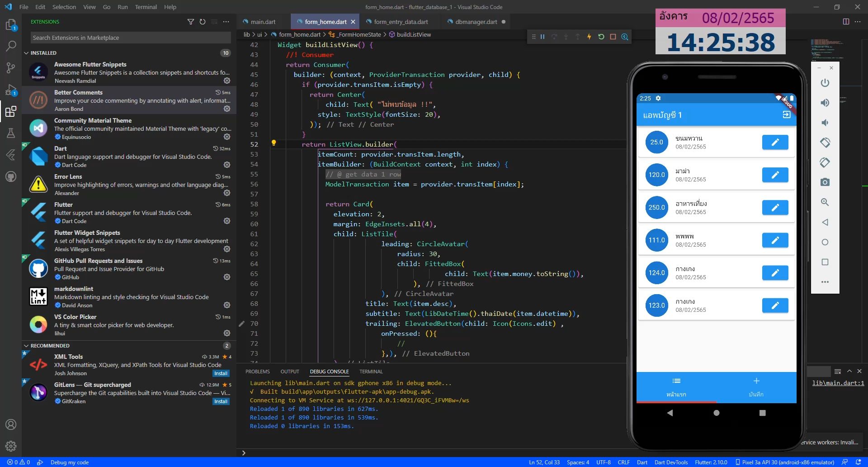Click lightbulb code action on line 52

coord(274,143)
